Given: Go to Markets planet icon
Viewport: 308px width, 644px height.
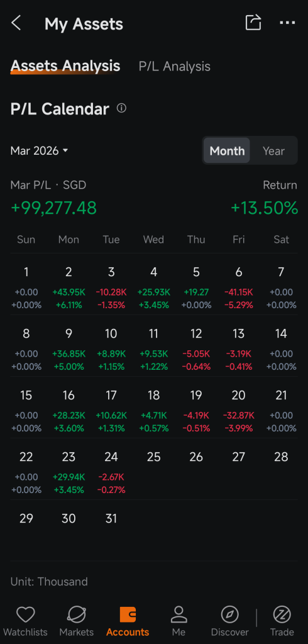Looking at the screenshot, I should [77, 615].
